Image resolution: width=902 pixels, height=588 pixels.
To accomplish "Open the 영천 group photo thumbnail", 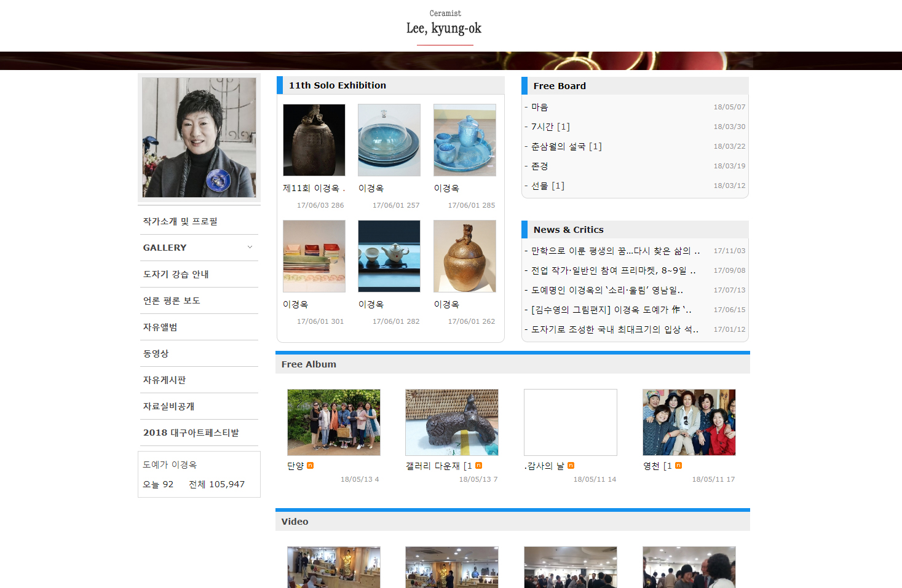I will (689, 422).
